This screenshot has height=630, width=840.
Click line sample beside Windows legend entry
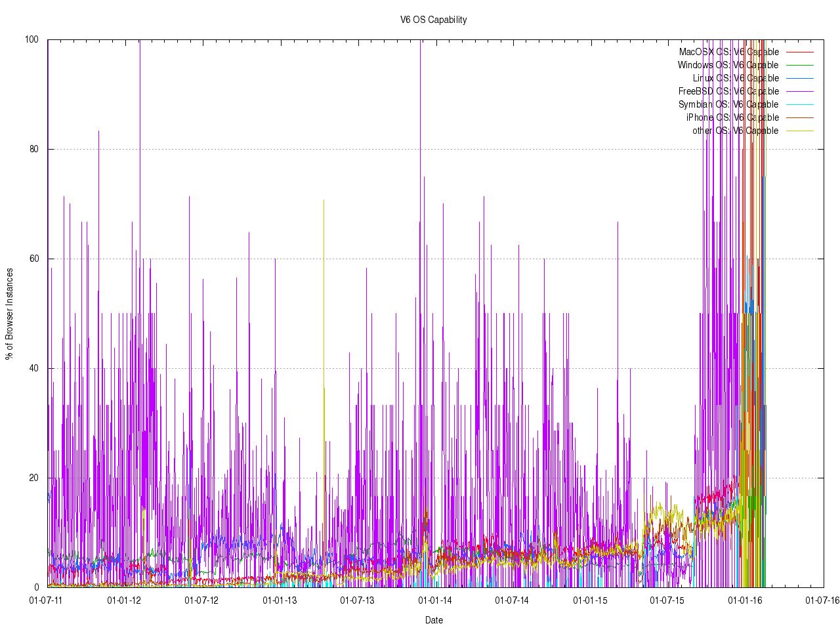799,65
